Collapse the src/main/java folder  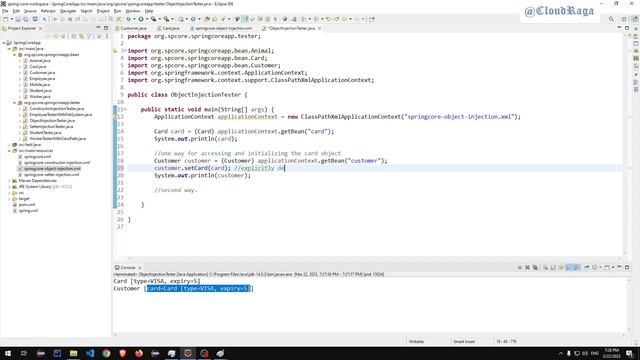click(x=9, y=49)
